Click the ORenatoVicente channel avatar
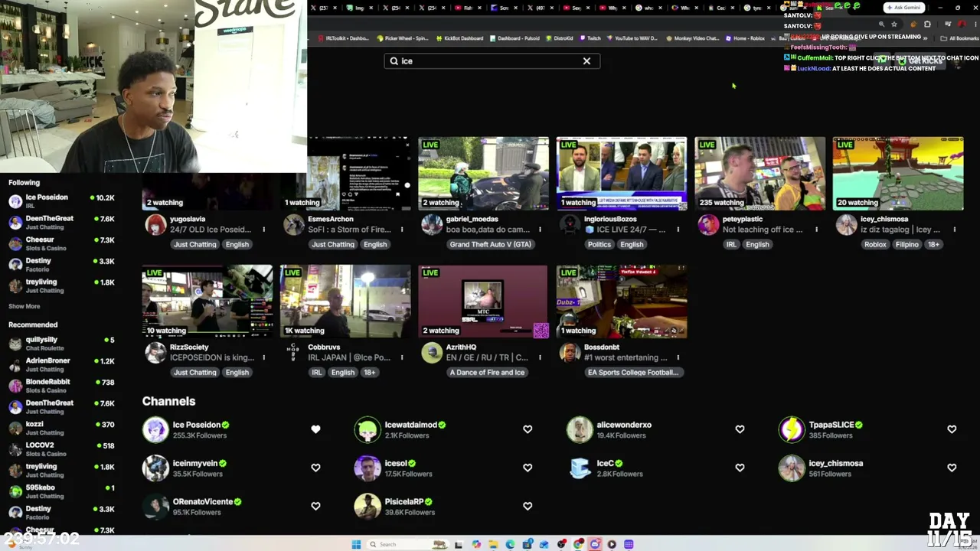The width and height of the screenshot is (980, 551). point(155,506)
